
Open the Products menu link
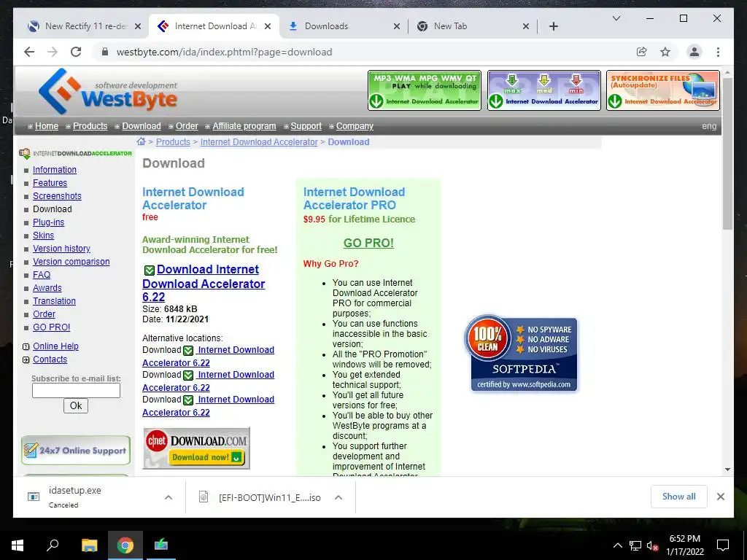point(90,126)
